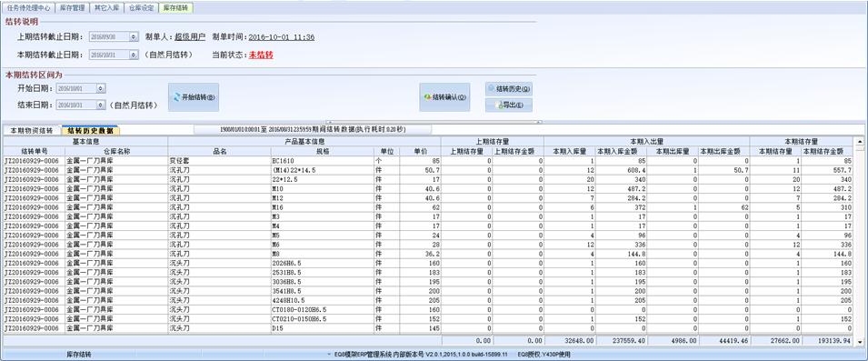Image resolution: width=868 pixels, height=361 pixels.
Task: Click the settlement period data banner button
Action: click(313, 129)
